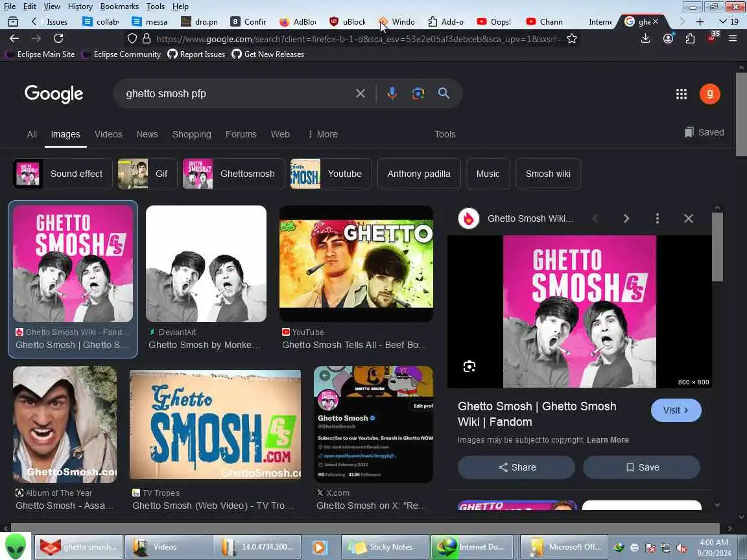This screenshot has width=747, height=560.
Task: Go back with the browser arrow
Action: [14, 39]
